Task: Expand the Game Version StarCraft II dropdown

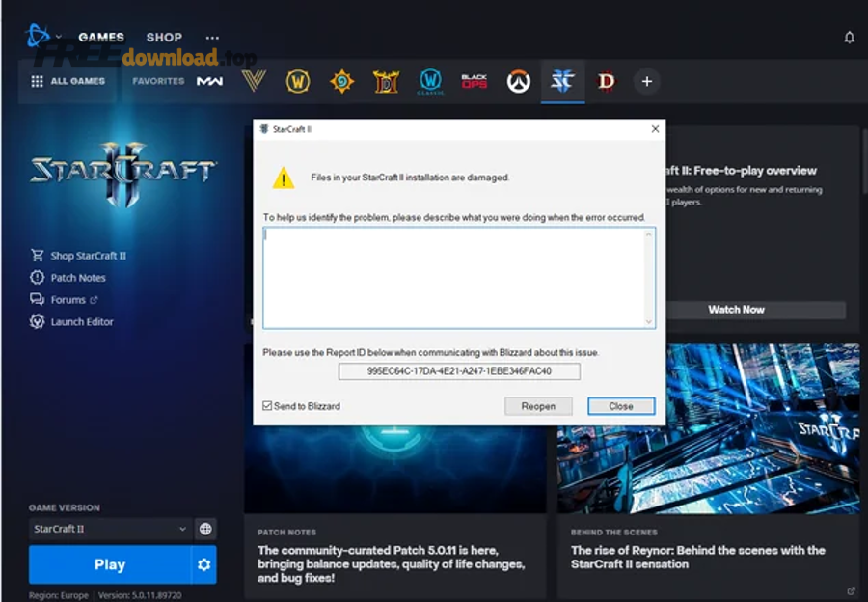Action: [110, 529]
